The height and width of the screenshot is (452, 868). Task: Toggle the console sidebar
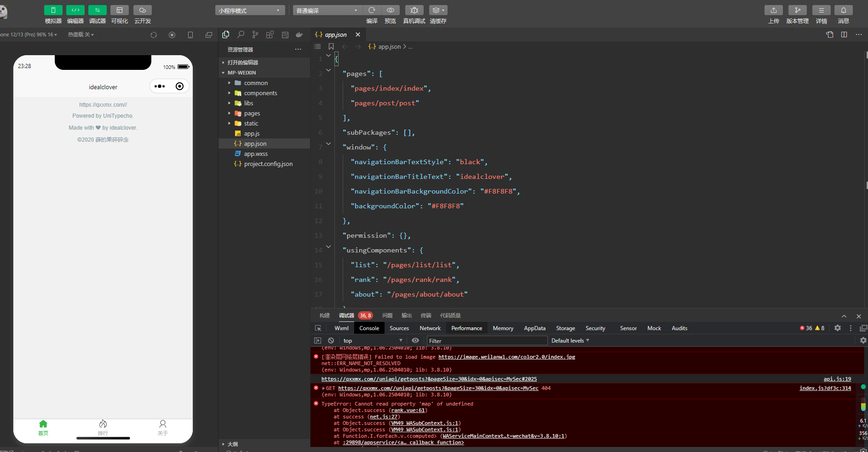[317, 341]
